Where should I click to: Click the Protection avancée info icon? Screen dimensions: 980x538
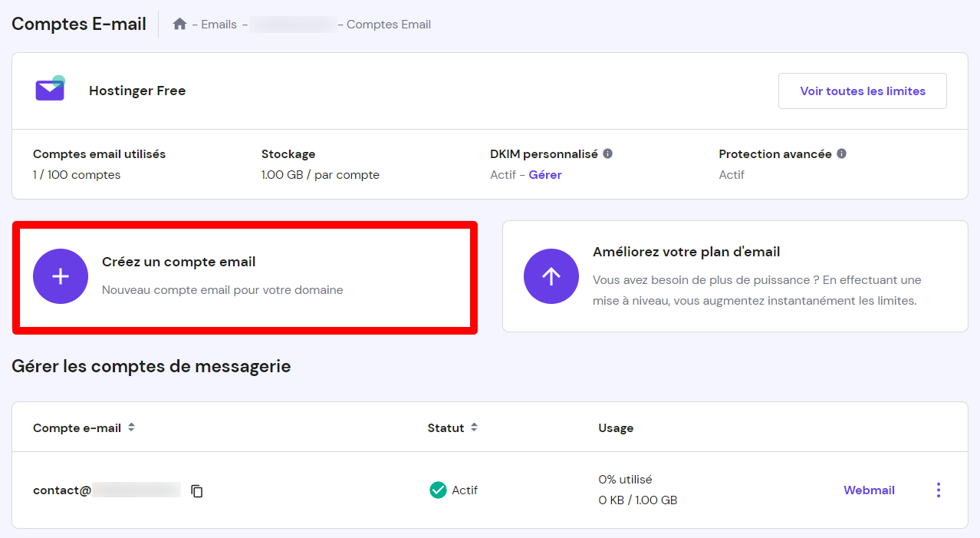click(841, 153)
